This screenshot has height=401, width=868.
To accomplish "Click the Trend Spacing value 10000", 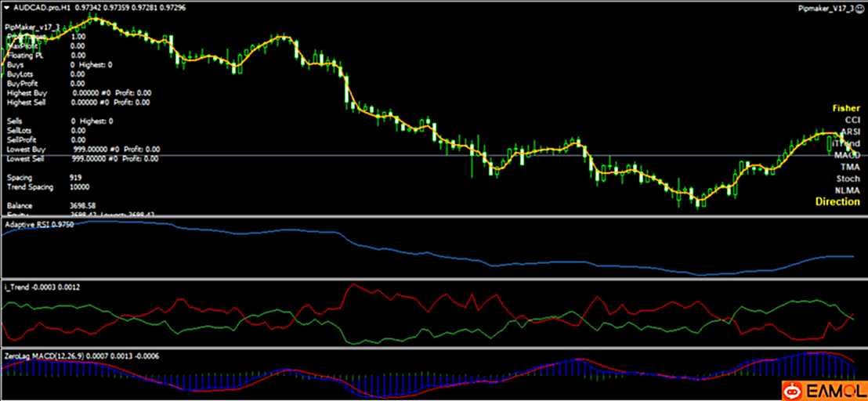I will pyautogui.click(x=79, y=188).
